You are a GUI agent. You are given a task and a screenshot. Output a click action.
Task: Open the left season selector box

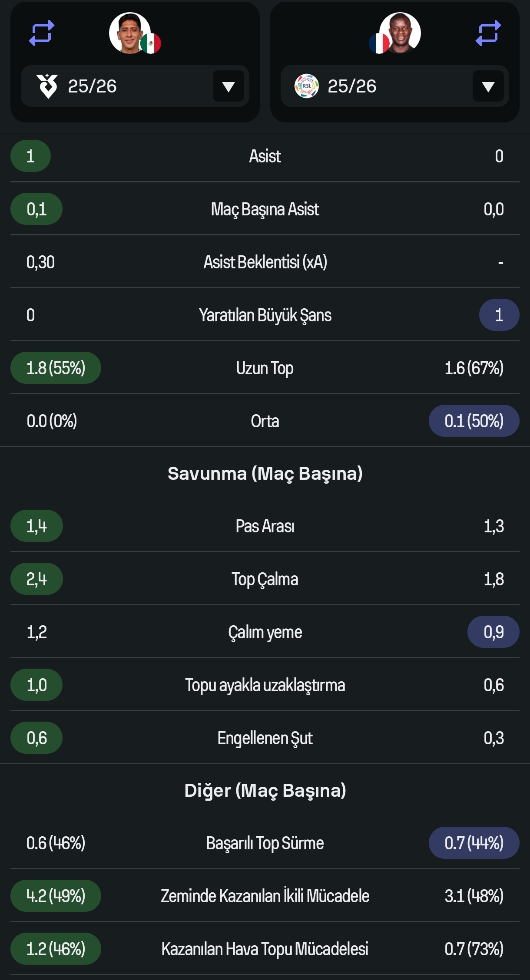pos(135,86)
